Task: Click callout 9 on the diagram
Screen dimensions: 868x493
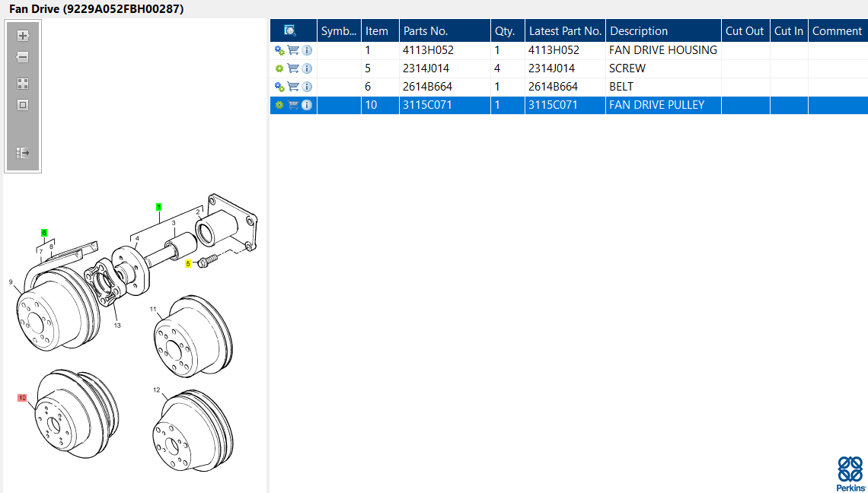Action: click(x=11, y=282)
